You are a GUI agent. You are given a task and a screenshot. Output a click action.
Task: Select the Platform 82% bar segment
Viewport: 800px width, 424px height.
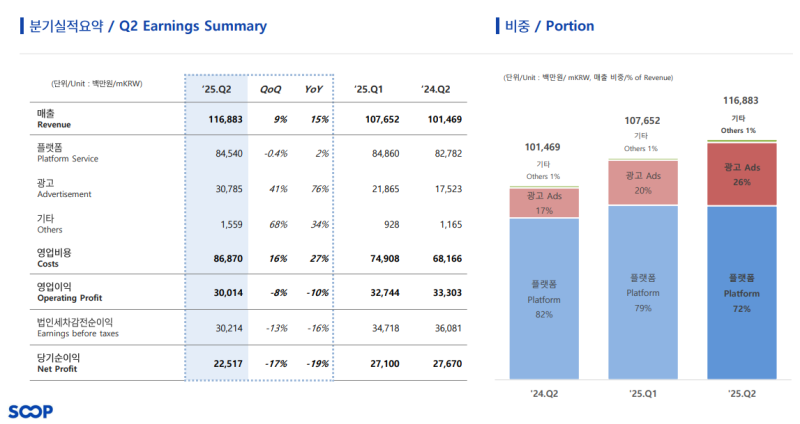click(543, 298)
